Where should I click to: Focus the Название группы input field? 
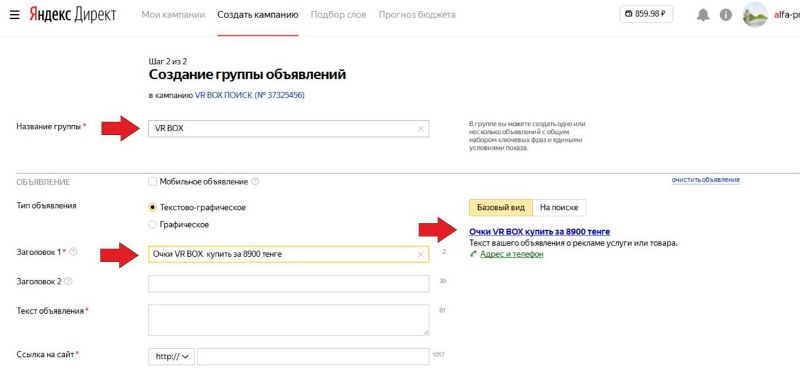point(289,129)
